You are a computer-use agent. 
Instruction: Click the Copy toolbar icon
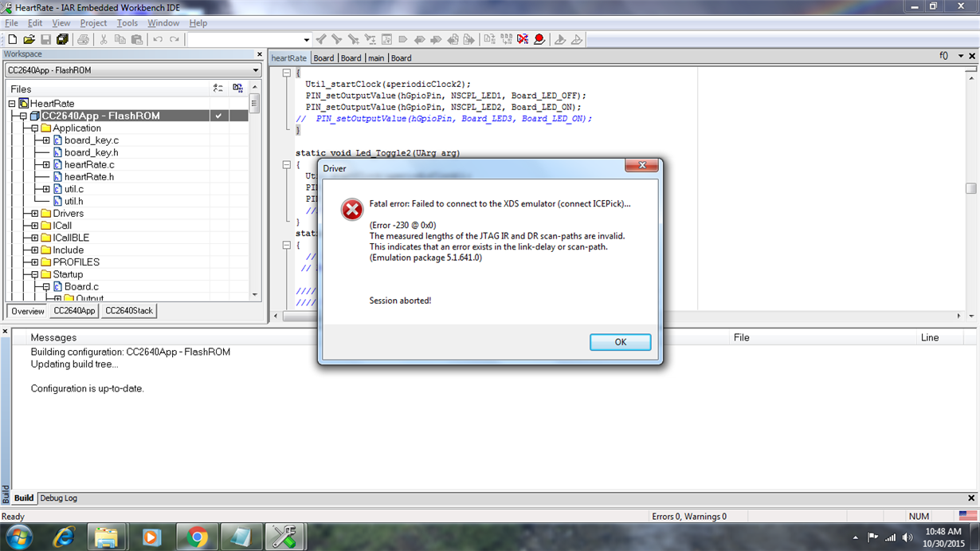120,39
